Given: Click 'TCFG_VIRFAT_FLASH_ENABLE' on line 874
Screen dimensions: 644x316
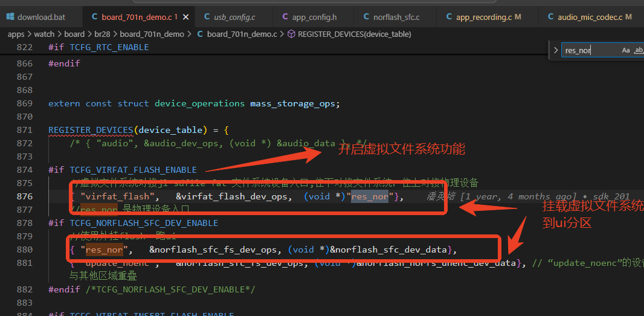Looking at the screenshot, I should 134,170.
